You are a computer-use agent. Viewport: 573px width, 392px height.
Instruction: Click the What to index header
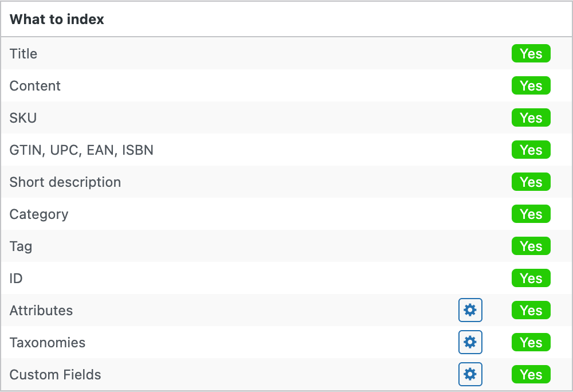point(57,19)
